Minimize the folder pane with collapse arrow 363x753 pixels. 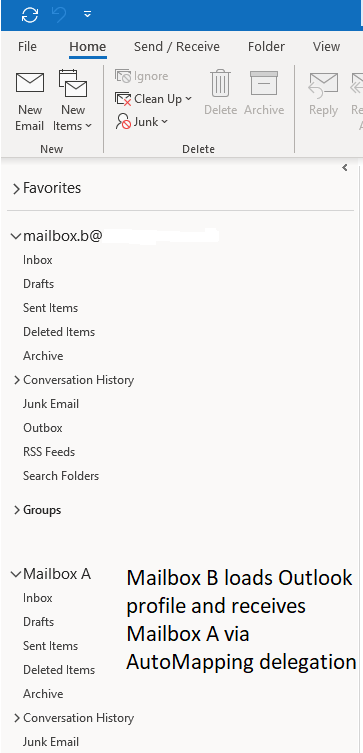[x=344, y=168]
